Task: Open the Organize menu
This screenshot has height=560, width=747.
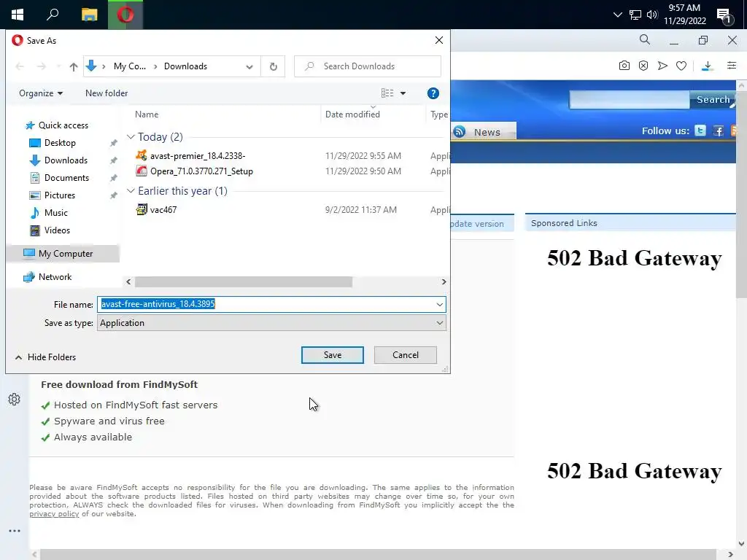Action: pos(41,93)
